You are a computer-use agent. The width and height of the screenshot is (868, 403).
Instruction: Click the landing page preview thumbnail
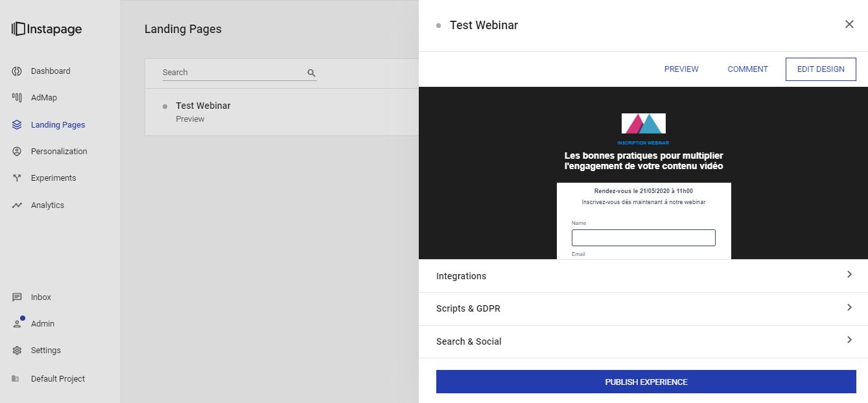pos(643,173)
